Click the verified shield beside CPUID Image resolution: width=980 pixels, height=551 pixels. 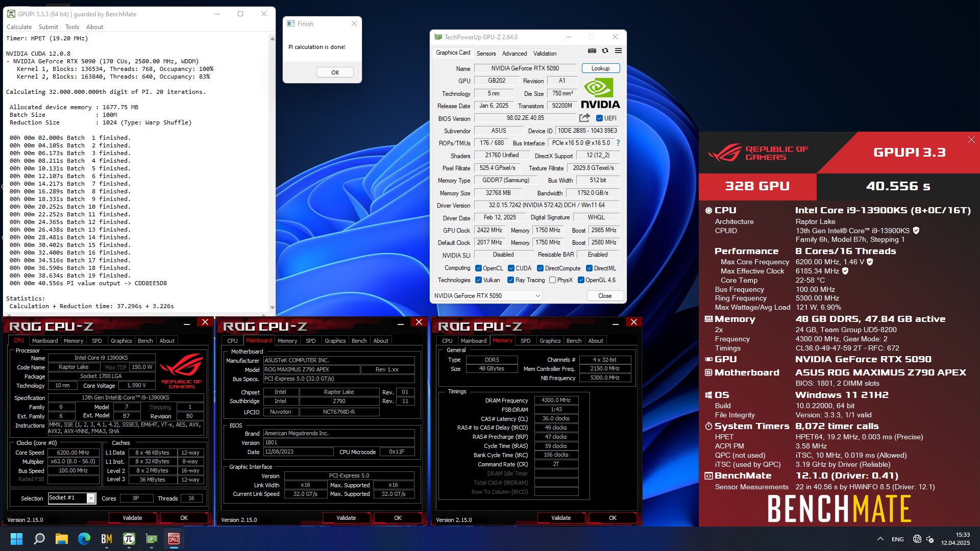[916, 231]
